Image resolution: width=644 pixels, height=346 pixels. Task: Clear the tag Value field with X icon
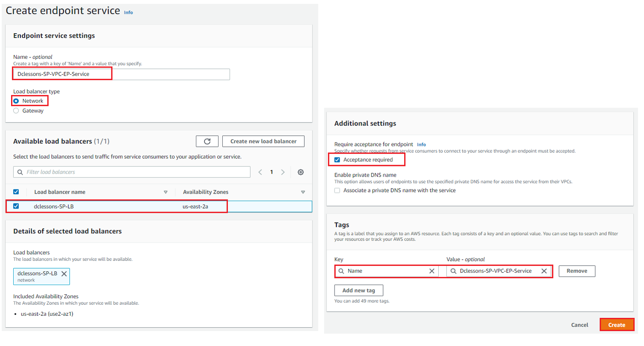tap(545, 271)
